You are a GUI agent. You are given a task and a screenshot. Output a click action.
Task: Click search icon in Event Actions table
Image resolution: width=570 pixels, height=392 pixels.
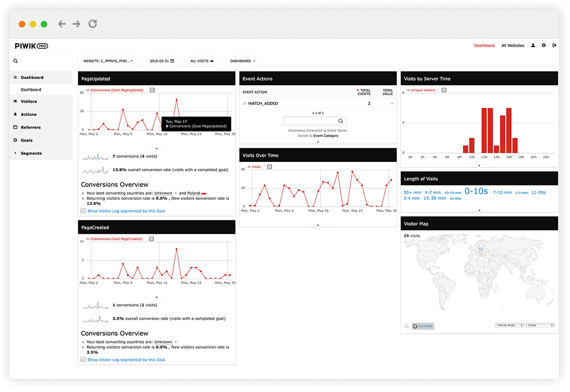coord(341,121)
